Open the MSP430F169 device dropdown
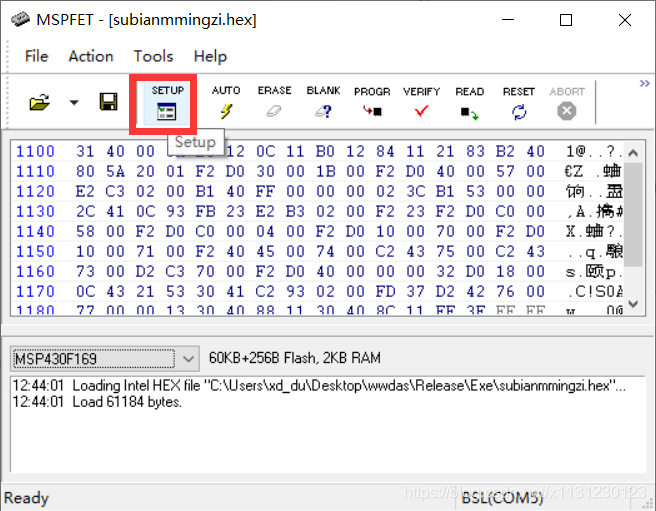This screenshot has width=656, height=511. (x=189, y=359)
